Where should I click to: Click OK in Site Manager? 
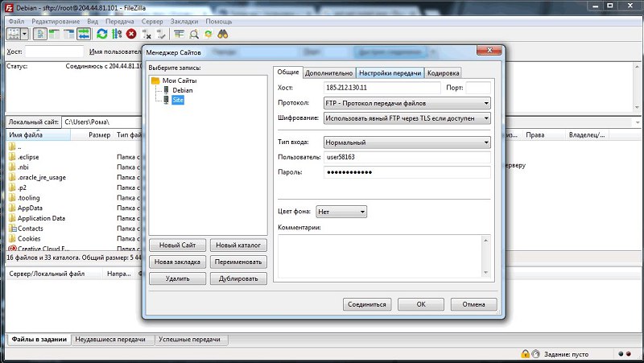click(x=421, y=304)
